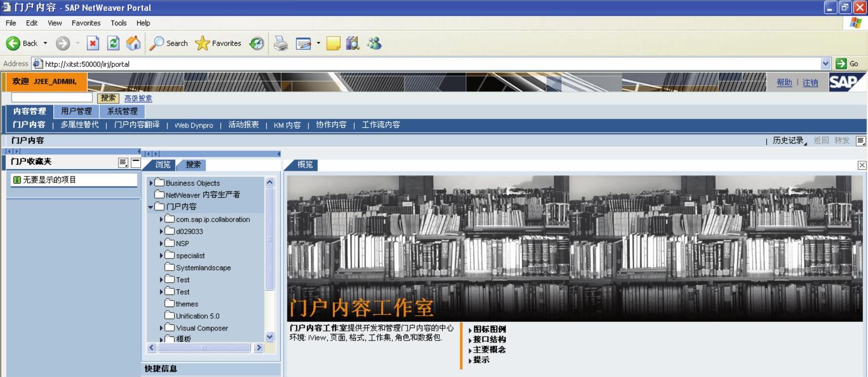Expand the Visual Composer folder arrow

tap(161, 328)
